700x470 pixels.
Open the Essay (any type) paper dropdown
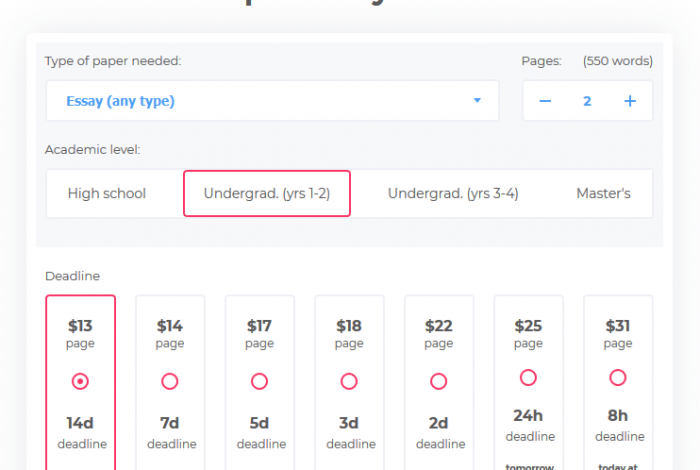[x=272, y=101]
